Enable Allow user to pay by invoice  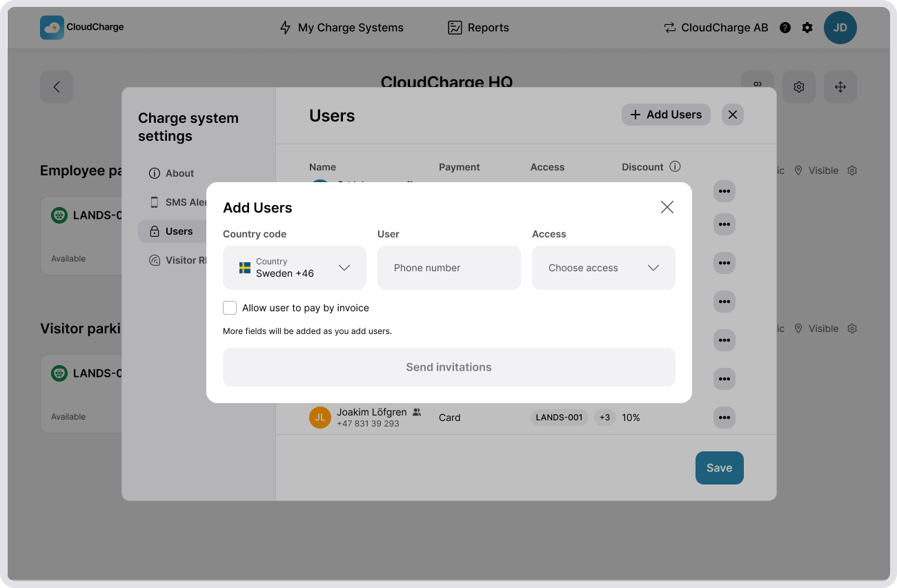(230, 308)
